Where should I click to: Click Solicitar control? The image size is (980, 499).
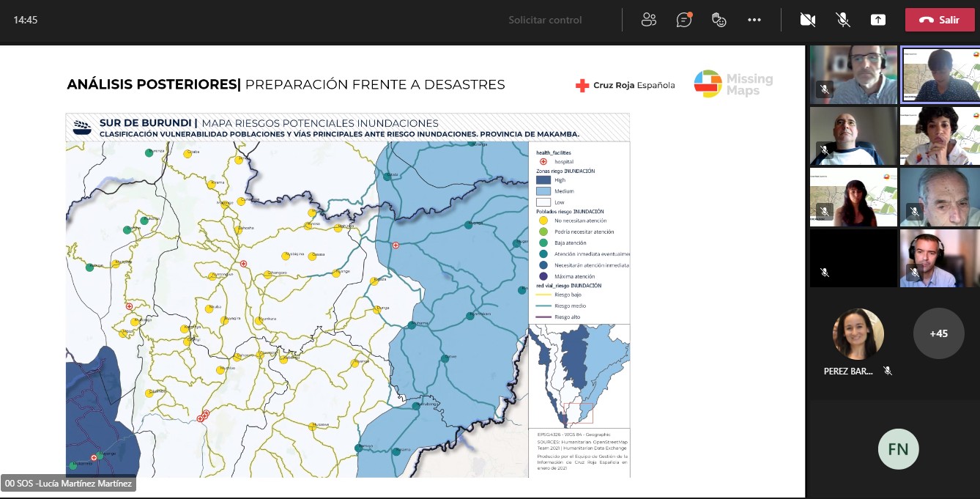(545, 20)
